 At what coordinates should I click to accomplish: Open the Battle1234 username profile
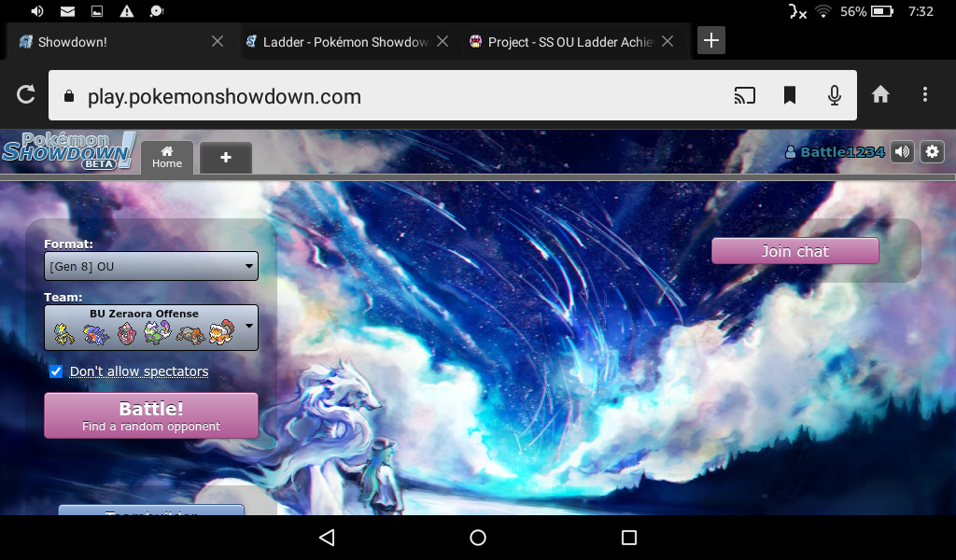tap(835, 152)
